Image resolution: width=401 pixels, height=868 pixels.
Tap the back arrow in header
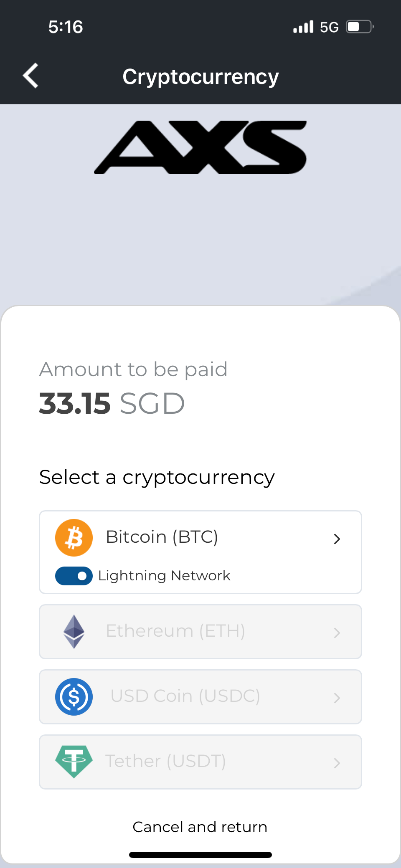tap(30, 76)
